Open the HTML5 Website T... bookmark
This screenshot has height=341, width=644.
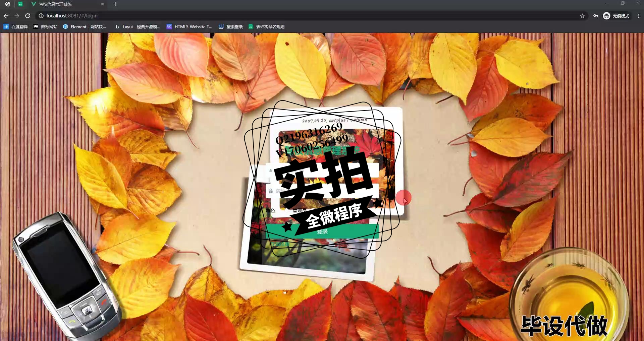coord(190,26)
